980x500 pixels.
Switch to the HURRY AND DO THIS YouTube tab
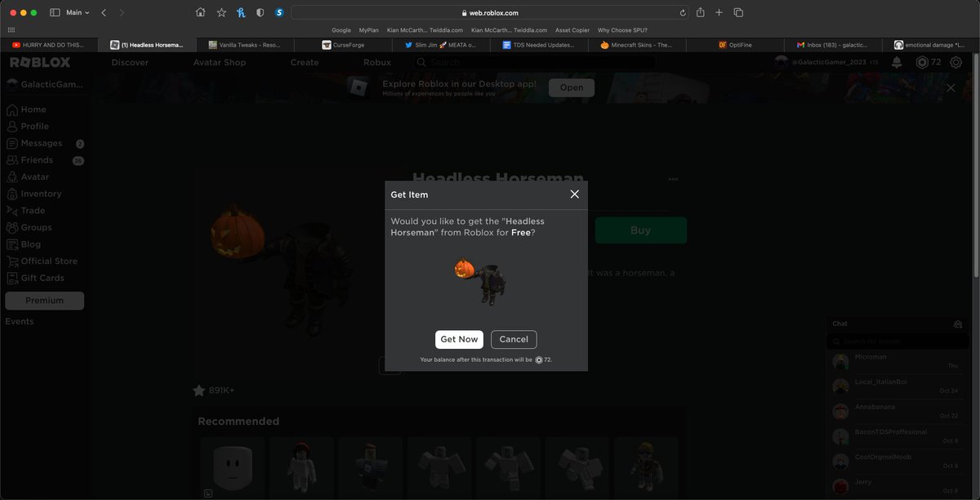(x=49, y=45)
